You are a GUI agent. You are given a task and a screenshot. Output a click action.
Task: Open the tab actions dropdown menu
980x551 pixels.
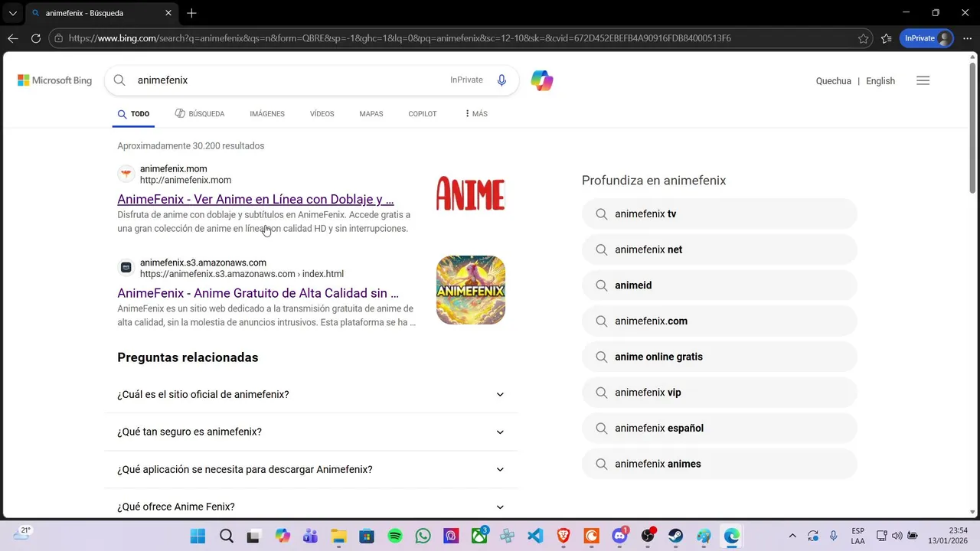12,13
